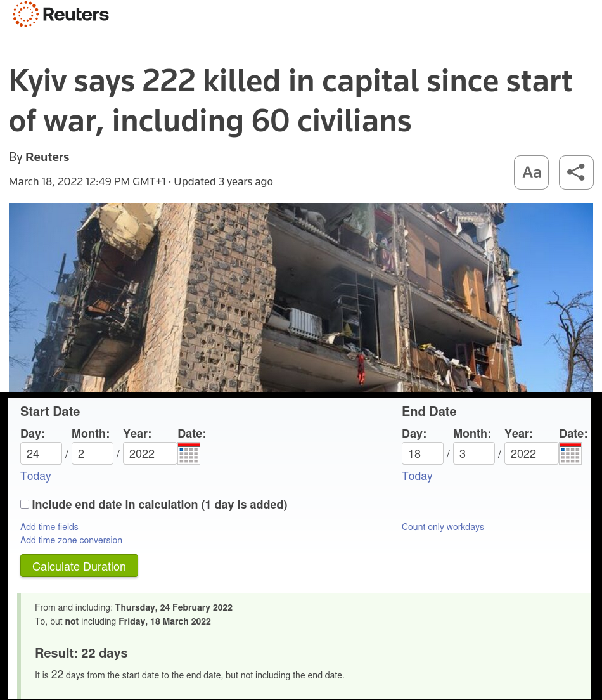Open the Start Date calendar picker icon
602x700 pixels.
(189, 453)
